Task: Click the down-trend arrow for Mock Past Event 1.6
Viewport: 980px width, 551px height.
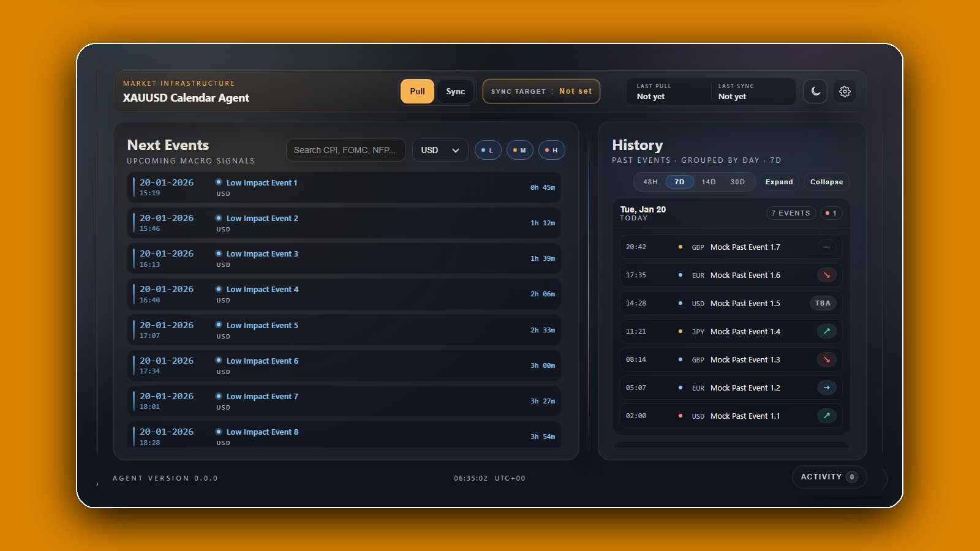Action: [x=827, y=275]
